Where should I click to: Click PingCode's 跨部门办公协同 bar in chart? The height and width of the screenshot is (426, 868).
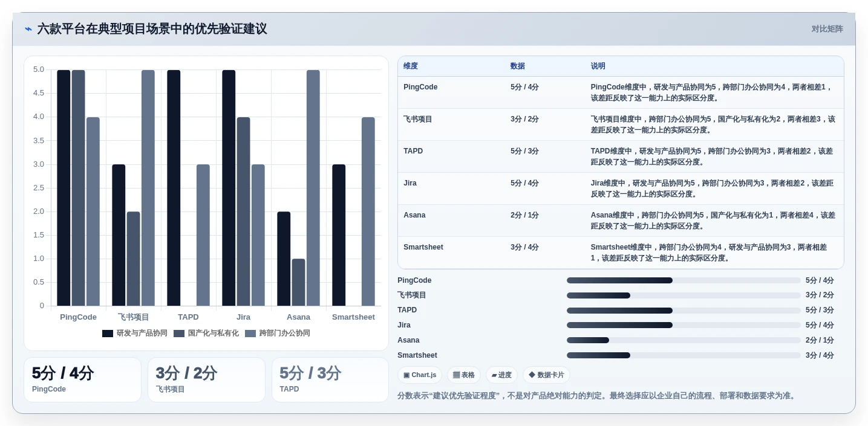(93, 211)
